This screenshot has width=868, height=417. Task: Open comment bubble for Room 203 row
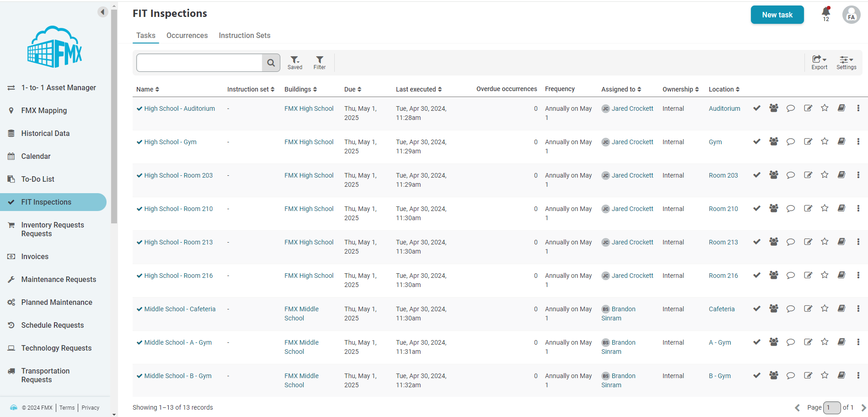(790, 175)
